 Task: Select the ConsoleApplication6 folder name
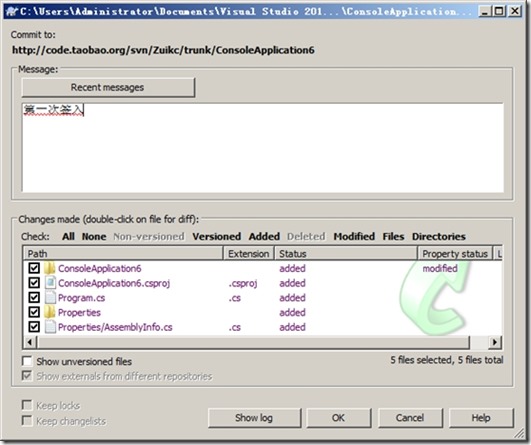[x=100, y=268]
